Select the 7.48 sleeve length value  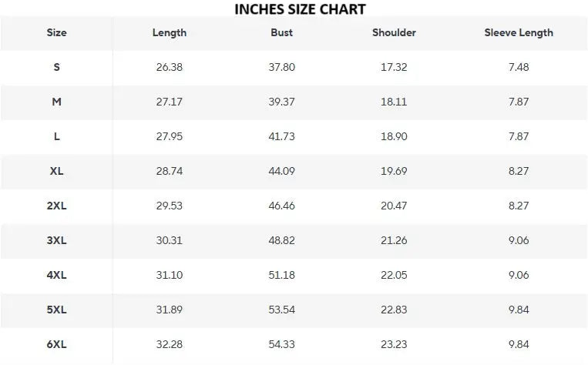click(x=519, y=67)
